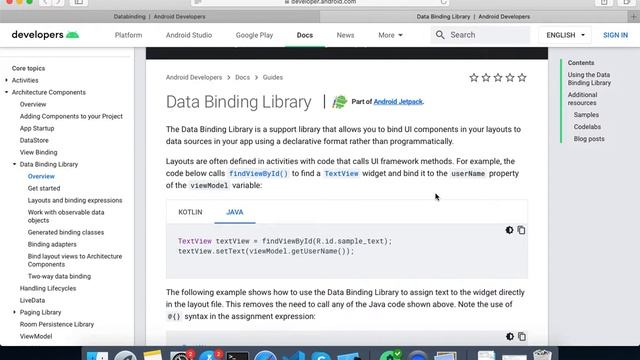The height and width of the screenshot is (360, 640).
Task: Copy the Java code sample
Action: tap(521, 230)
